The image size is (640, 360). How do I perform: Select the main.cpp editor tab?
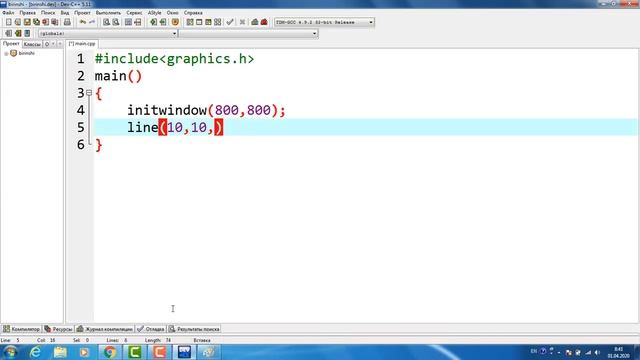pos(82,44)
